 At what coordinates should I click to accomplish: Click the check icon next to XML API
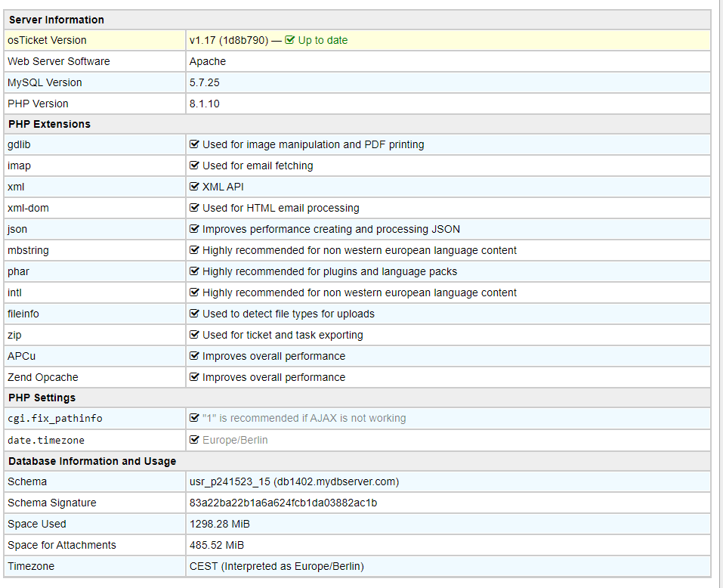(x=194, y=187)
